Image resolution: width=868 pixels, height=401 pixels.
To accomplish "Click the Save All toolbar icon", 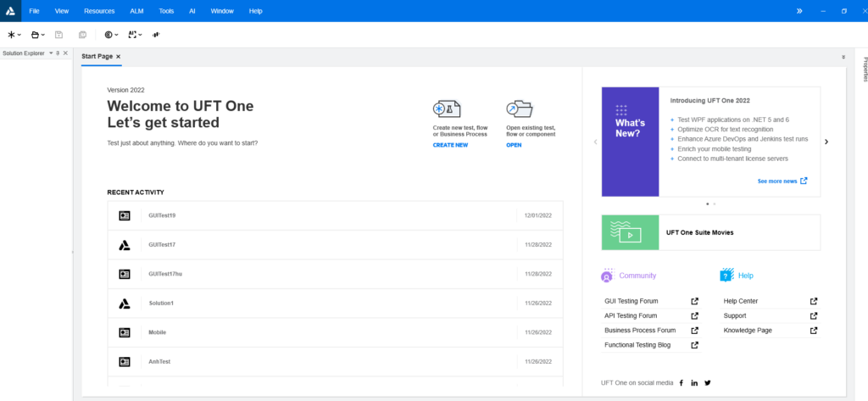I will pos(82,35).
